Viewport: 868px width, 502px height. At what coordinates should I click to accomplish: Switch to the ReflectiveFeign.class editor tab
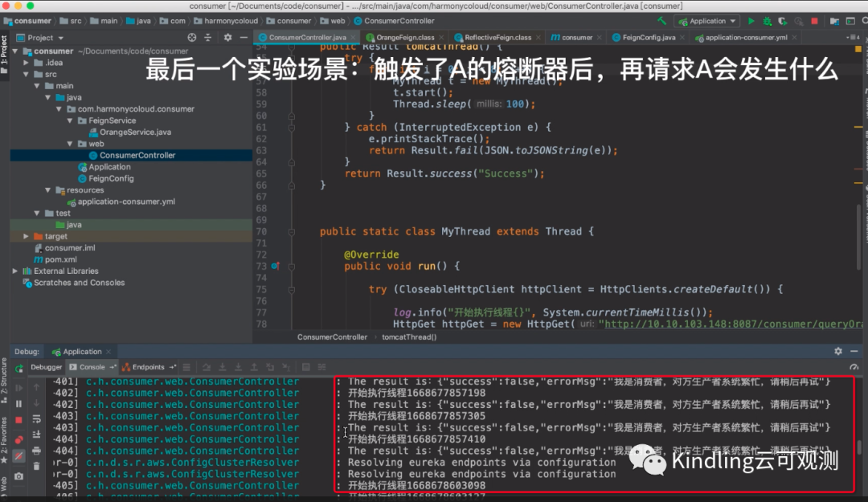pyautogui.click(x=498, y=38)
